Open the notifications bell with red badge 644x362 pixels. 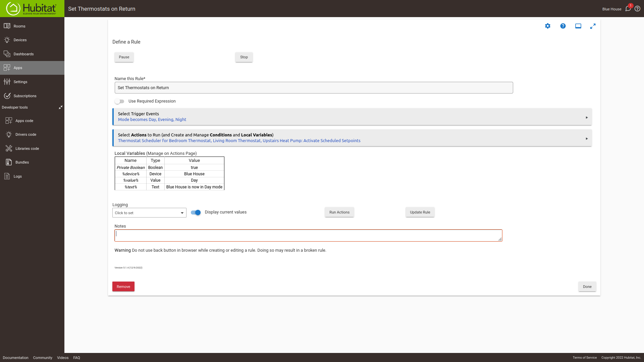point(628,9)
